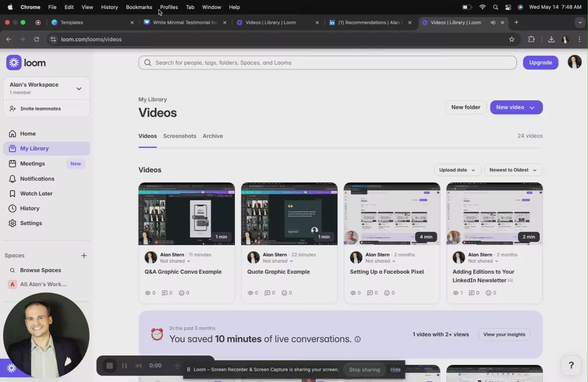Open Newest to Oldest dropdown
The width and height of the screenshot is (588, 382).
(513, 170)
